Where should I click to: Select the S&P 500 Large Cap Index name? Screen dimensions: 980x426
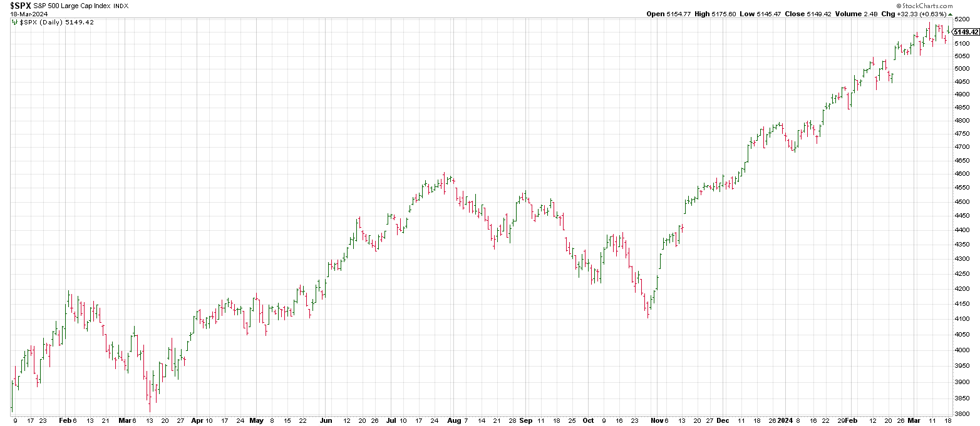click(67, 6)
